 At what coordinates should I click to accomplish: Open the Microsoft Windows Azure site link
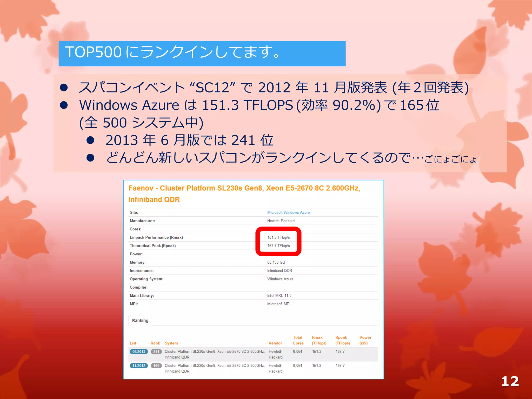[288, 212]
